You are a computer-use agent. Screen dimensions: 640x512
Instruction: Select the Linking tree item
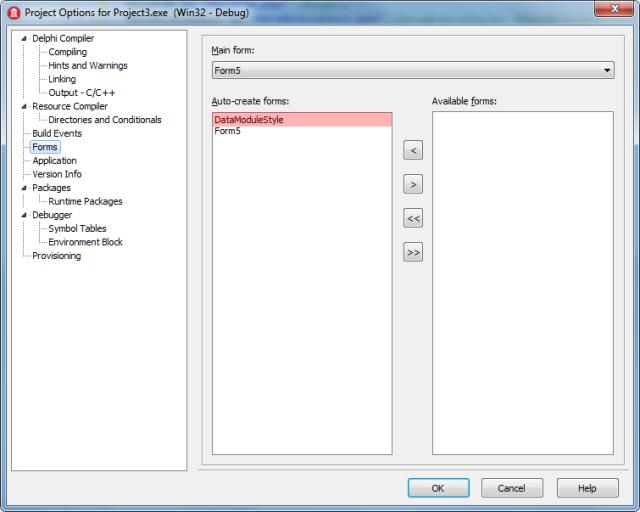point(62,79)
